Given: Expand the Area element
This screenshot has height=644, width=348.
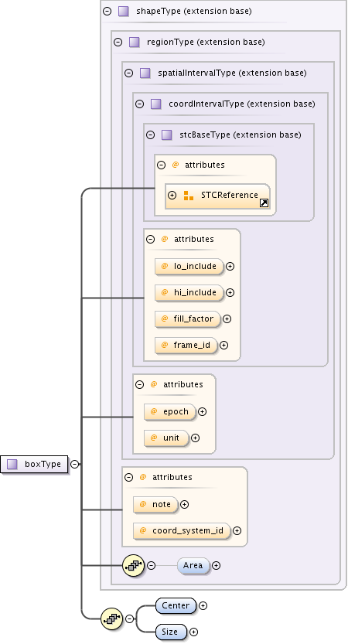Looking at the screenshot, I should tap(216, 566).
